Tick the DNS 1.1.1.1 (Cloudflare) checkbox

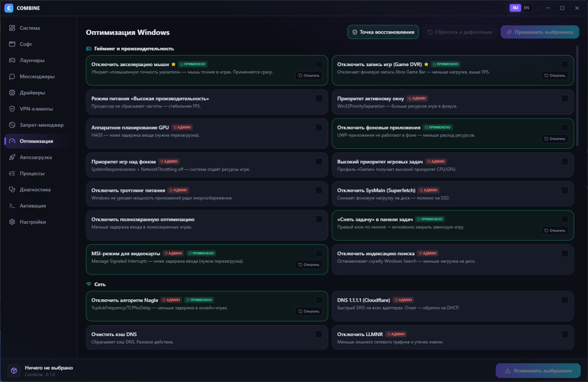pyautogui.click(x=565, y=300)
